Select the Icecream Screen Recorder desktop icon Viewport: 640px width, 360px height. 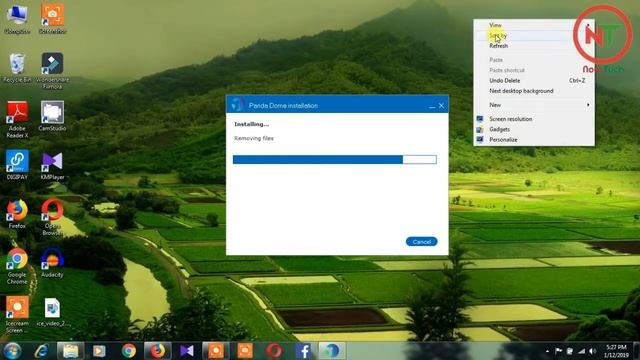point(17,314)
